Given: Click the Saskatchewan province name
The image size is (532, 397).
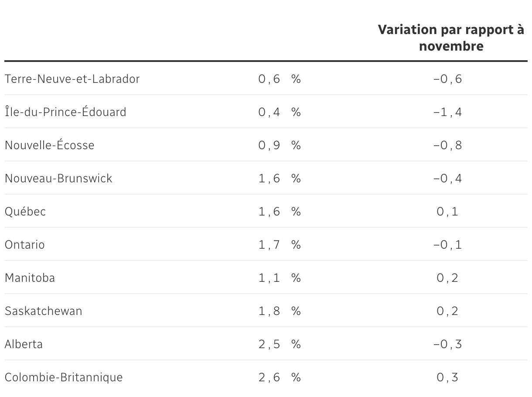Looking at the screenshot, I should click(43, 311).
